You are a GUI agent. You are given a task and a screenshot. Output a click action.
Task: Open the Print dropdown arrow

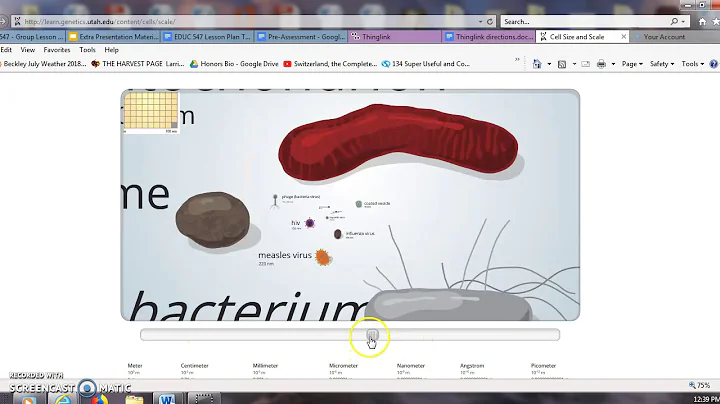pyautogui.click(x=613, y=64)
